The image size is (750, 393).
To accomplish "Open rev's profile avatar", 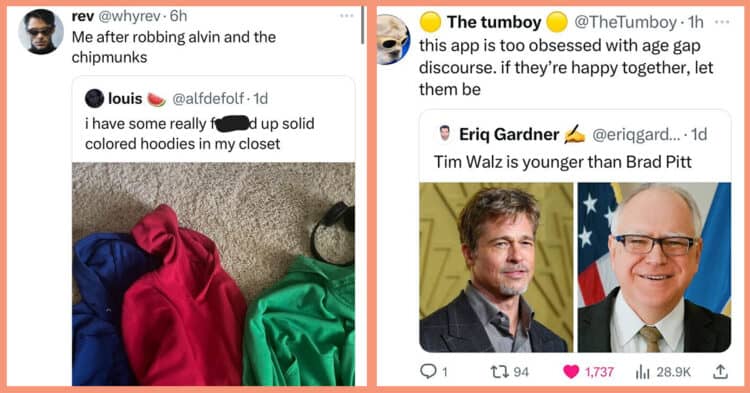I will pos(41,32).
